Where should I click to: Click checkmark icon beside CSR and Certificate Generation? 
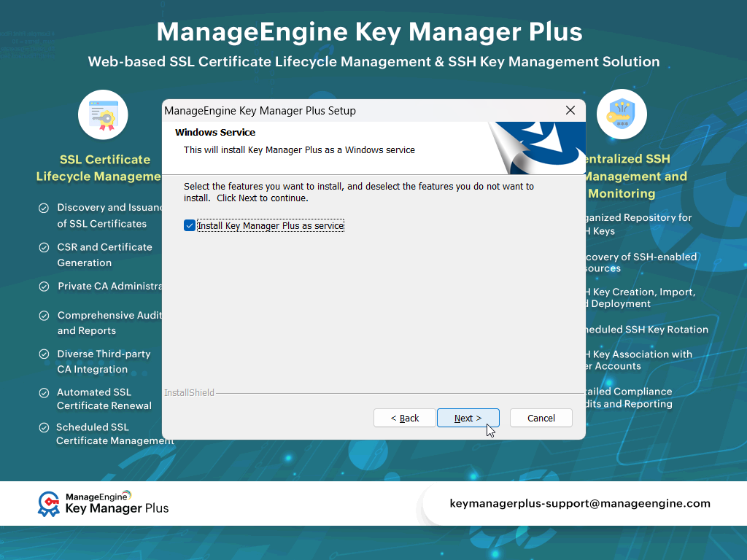44,248
